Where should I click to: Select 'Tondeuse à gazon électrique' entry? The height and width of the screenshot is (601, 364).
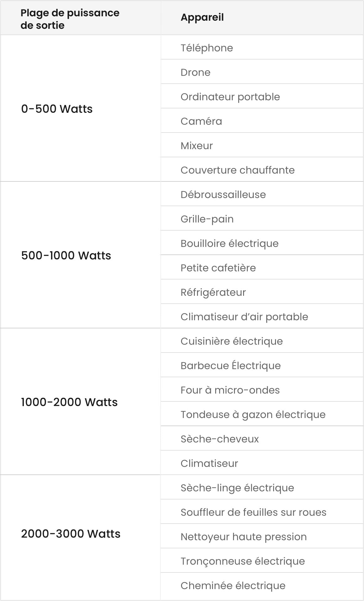pyautogui.click(x=253, y=415)
